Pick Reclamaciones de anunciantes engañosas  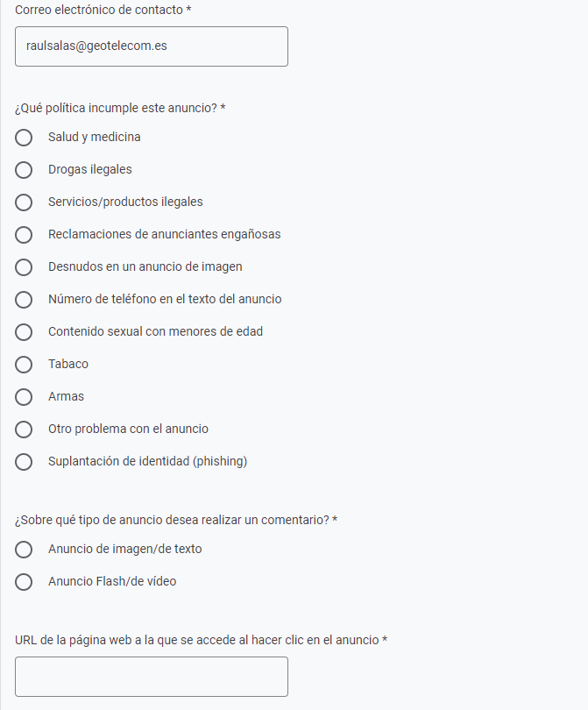pyautogui.click(x=24, y=235)
